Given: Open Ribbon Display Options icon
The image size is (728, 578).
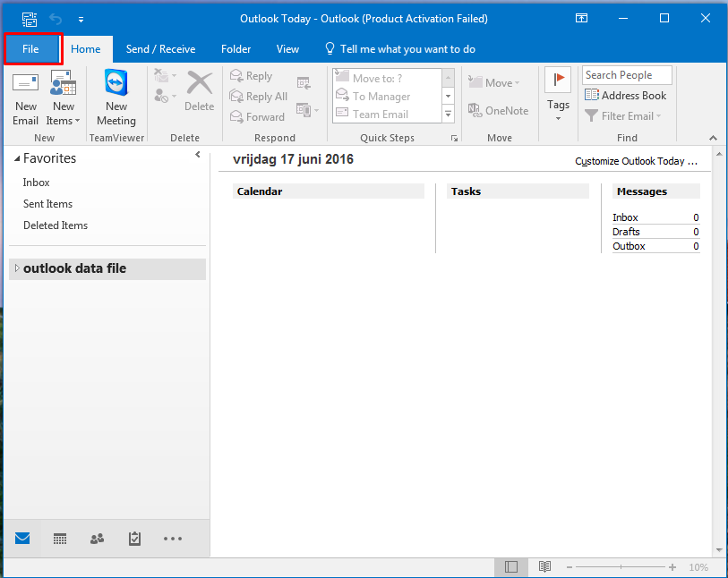Looking at the screenshot, I should 581,19.
